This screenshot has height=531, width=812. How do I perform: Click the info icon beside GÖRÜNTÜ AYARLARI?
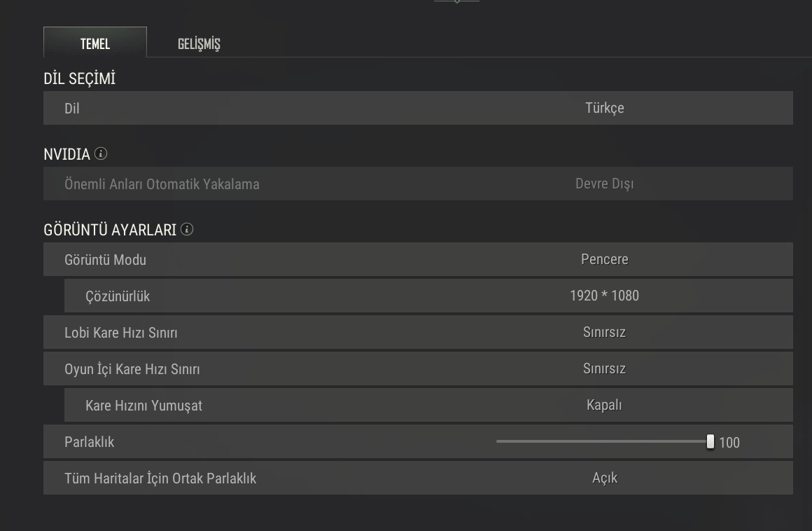click(187, 229)
